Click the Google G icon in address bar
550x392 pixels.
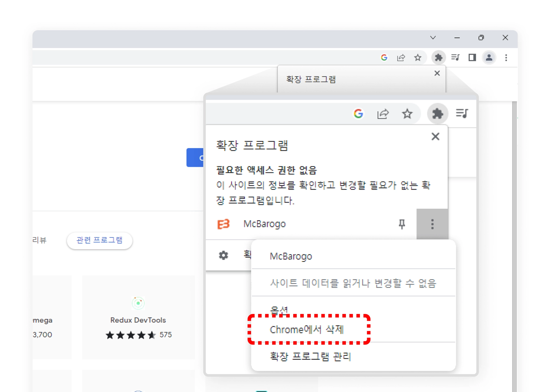click(384, 57)
